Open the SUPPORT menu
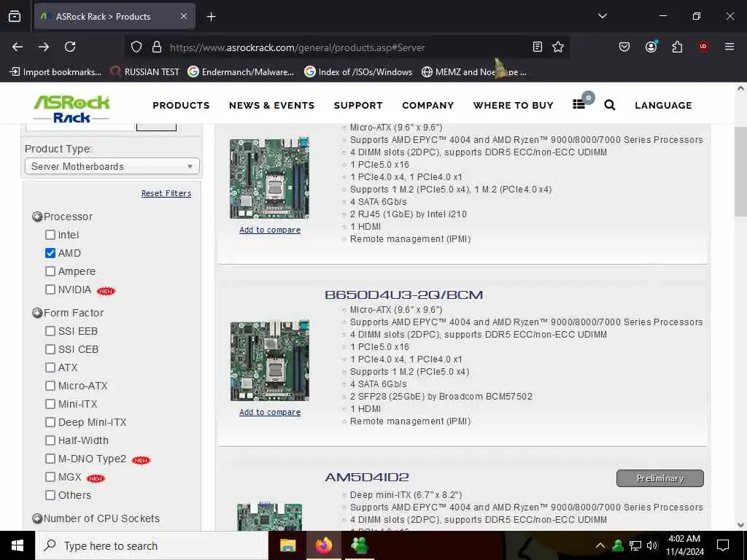This screenshot has width=747, height=560. click(358, 105)
